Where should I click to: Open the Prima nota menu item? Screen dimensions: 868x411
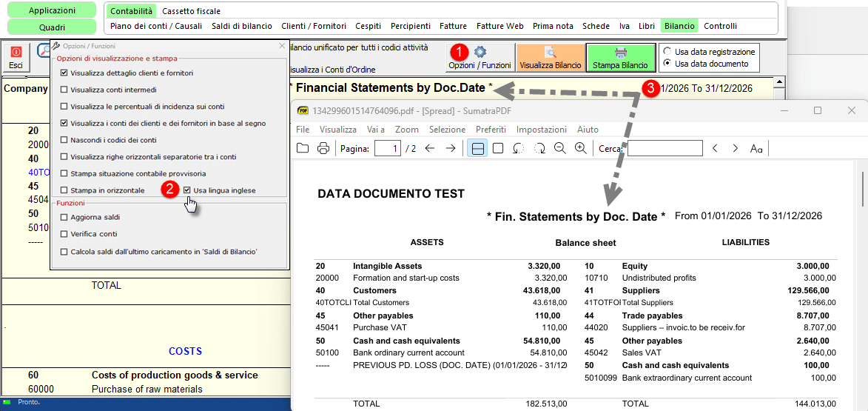pyautogui.click(x=553, y=26)
